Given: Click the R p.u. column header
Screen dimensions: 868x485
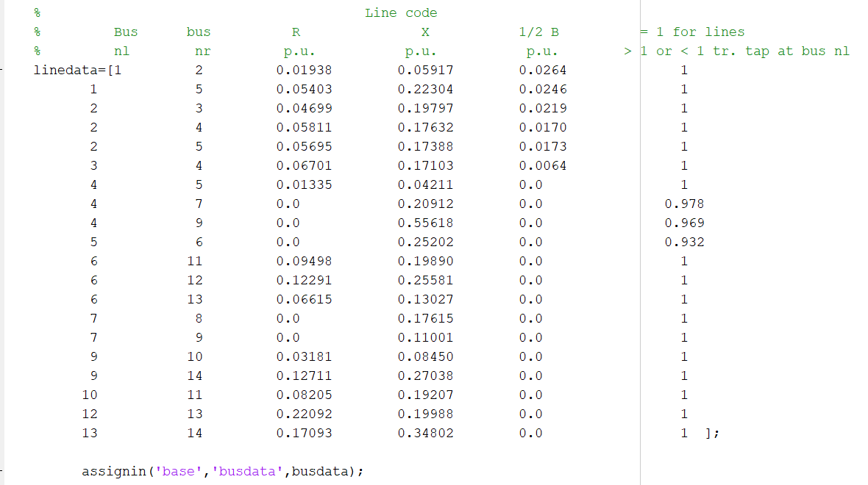Looking at the screenshot, I should pos(296,41).
